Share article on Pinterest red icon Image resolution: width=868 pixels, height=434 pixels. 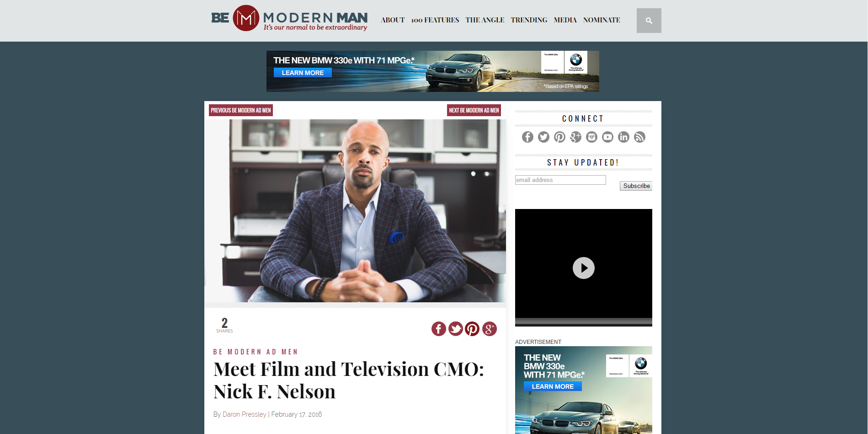(472, 329)
